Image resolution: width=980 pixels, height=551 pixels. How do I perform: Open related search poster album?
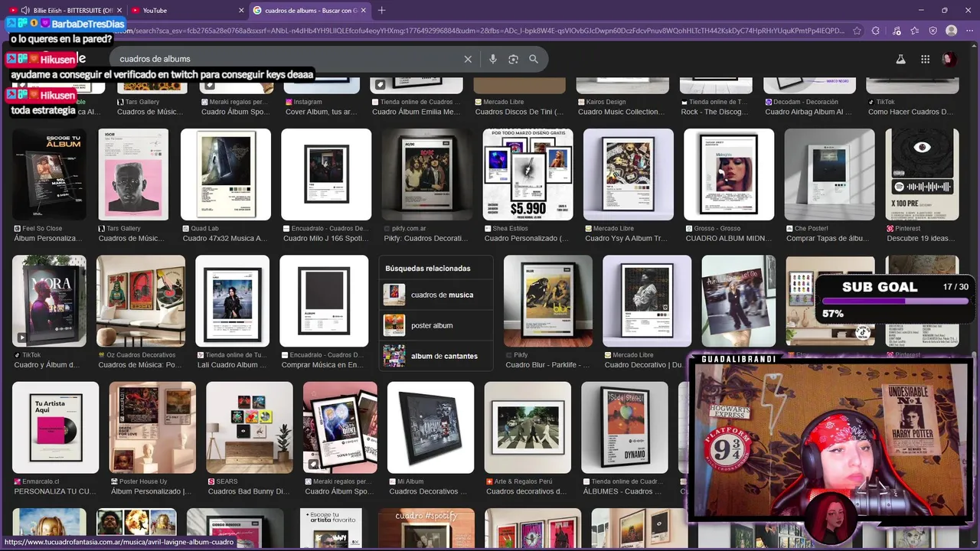(x=436, y=325)
